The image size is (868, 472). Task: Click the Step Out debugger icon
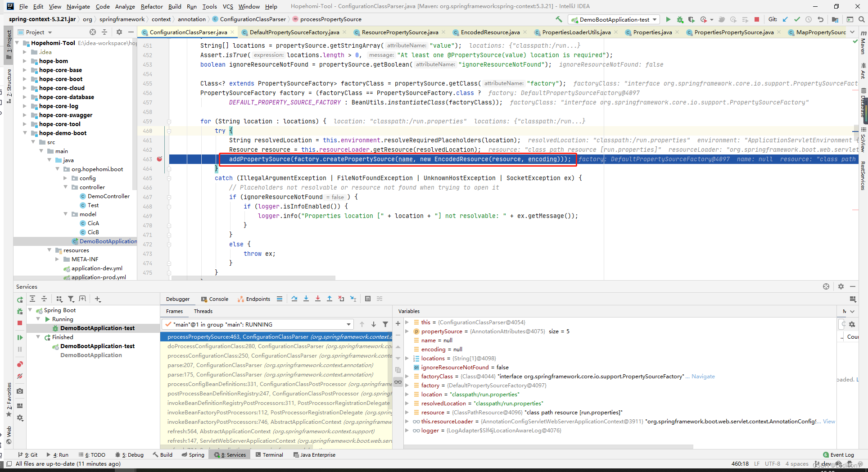click(x=330, y=299)
